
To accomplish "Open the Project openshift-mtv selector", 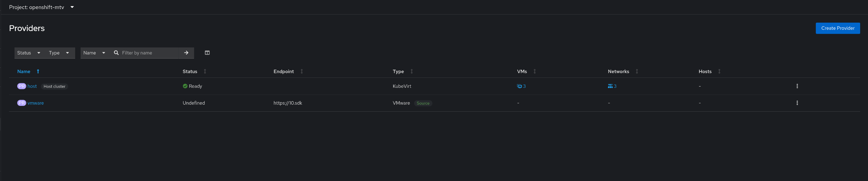I will 41,7.
